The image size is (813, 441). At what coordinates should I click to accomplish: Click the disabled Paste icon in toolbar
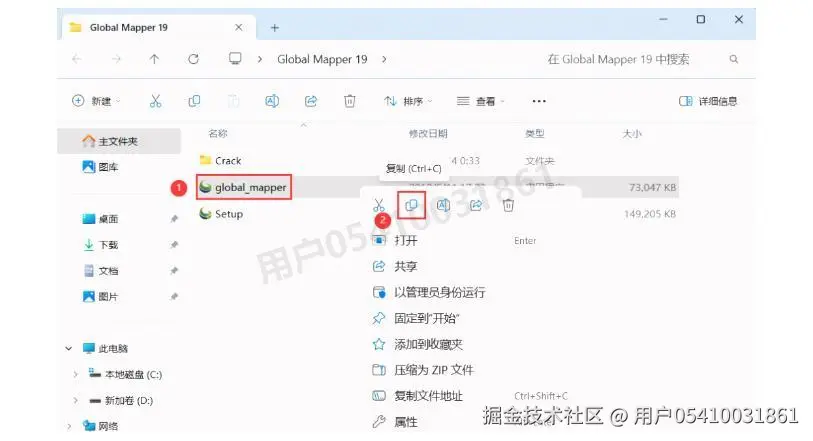pyautogui.click(x=233, y=101)
